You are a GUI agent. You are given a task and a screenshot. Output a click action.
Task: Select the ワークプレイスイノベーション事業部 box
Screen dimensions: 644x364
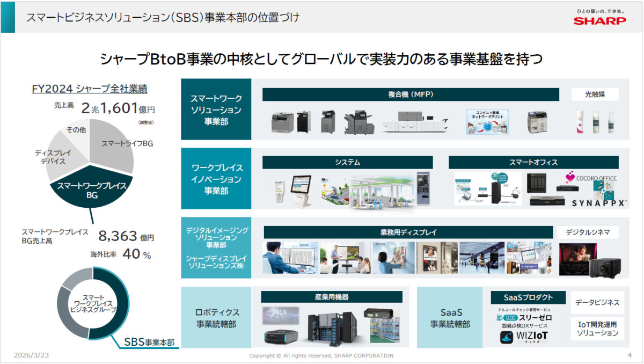click(x=216, y=179)
